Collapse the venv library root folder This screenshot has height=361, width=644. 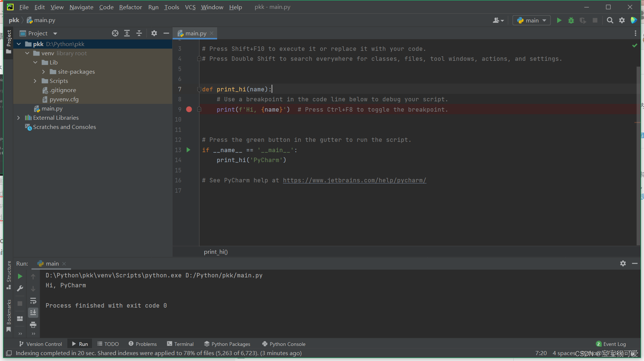tap(26, 53)
